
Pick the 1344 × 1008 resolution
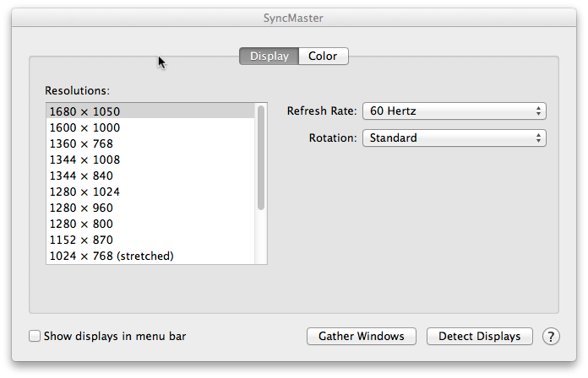[x=150, y=159]
